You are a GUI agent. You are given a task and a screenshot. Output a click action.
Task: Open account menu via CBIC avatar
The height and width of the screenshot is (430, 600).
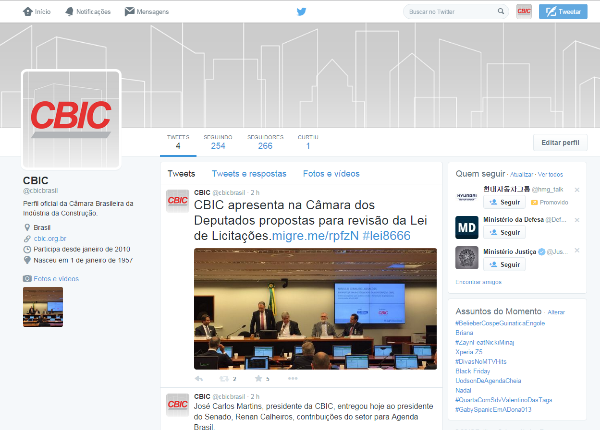(524, 12)
